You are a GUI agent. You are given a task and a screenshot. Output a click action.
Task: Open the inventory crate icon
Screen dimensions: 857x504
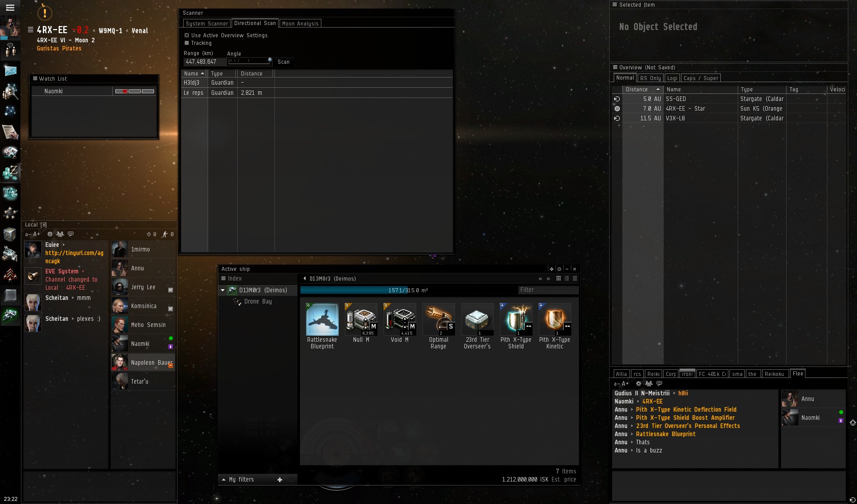point(10,234)
